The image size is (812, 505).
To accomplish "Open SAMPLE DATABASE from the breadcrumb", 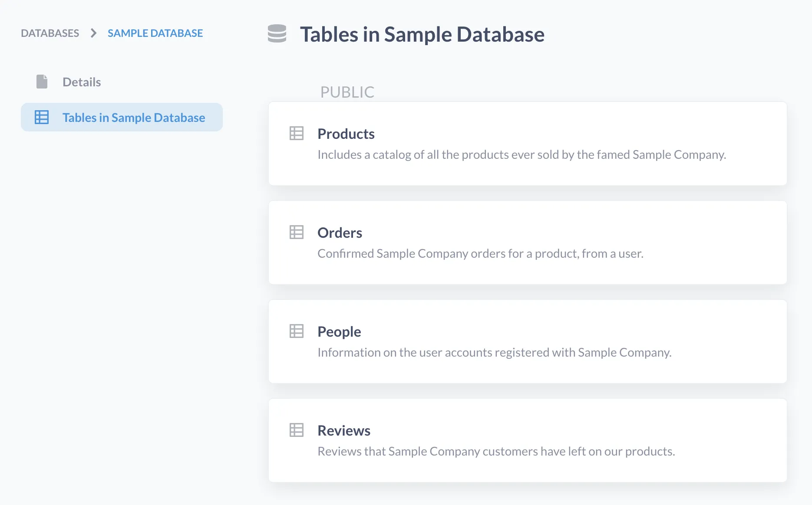I will tap(155, 33).
